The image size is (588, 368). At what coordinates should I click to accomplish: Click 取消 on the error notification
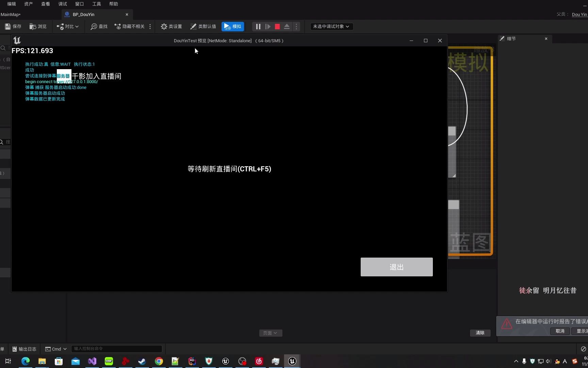tap(560, 331)
